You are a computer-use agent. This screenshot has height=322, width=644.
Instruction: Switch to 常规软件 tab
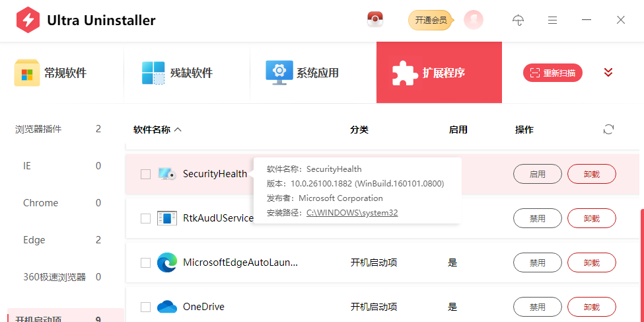tap(51, 73)
